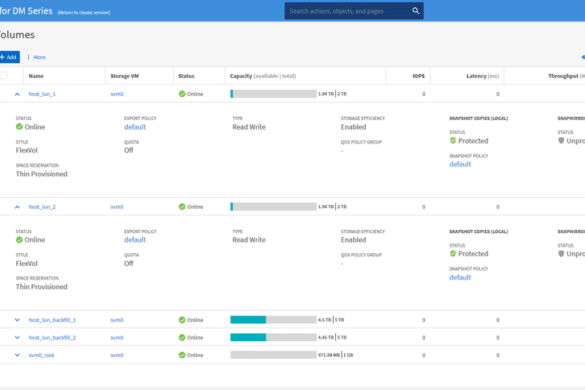Collapse the host_lun_1 row details
Image resolution: width=585 pixels, height=390 pixels.
coord(17,94)
